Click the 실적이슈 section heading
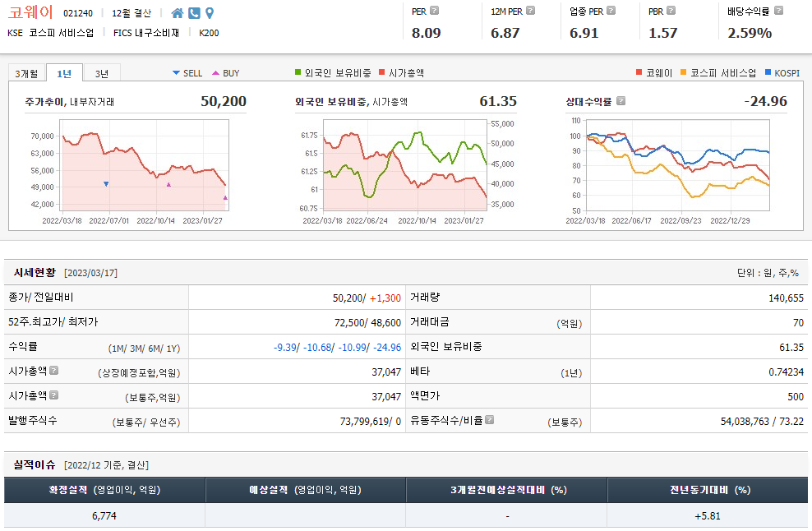 click(35, 464)
